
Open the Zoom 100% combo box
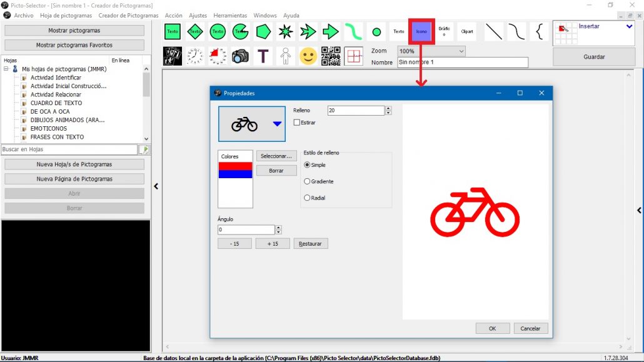tap(431, 51)
